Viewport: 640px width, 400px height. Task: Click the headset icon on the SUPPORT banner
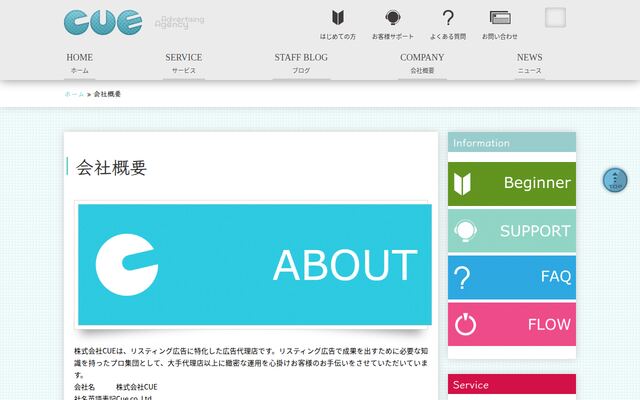(x=465, y=231)
